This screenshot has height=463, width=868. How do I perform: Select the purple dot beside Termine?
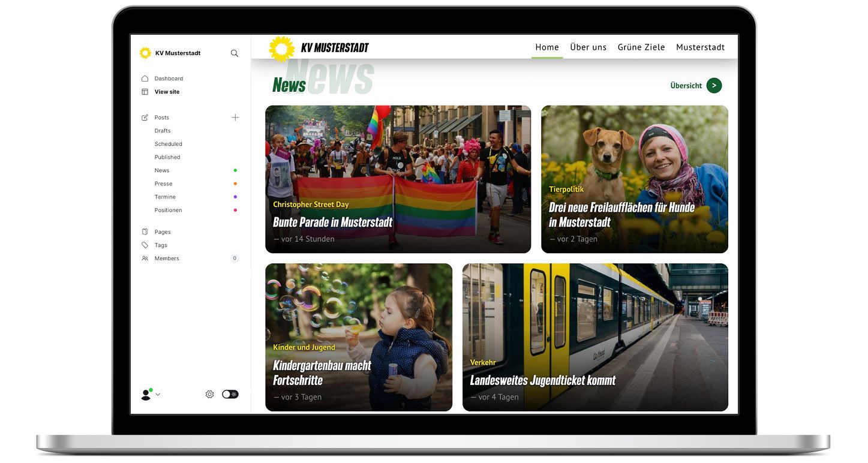235,197
